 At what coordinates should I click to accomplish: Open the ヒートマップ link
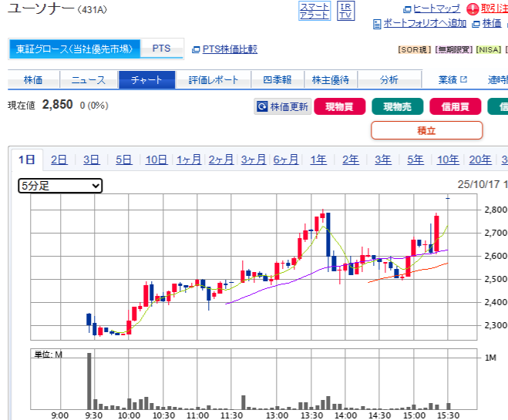coord(432,8)
